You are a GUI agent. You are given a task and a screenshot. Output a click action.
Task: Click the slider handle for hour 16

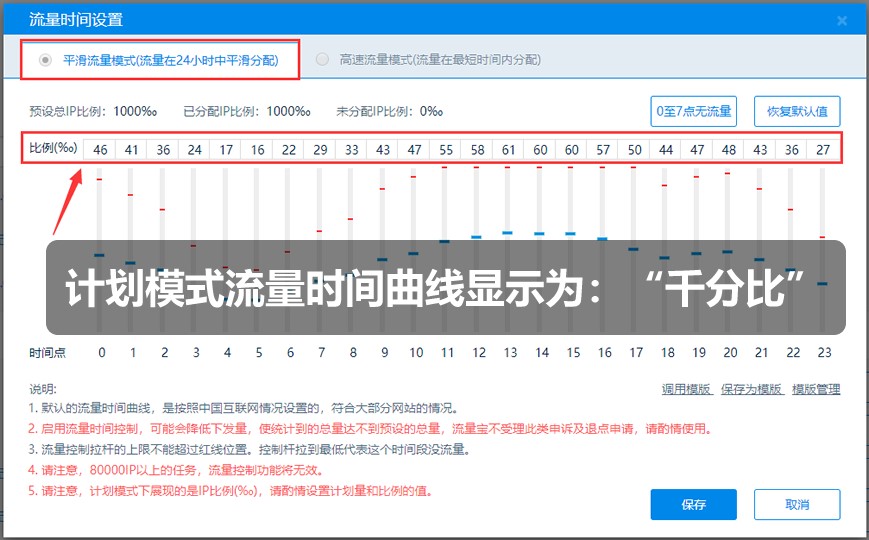point(602,239)
